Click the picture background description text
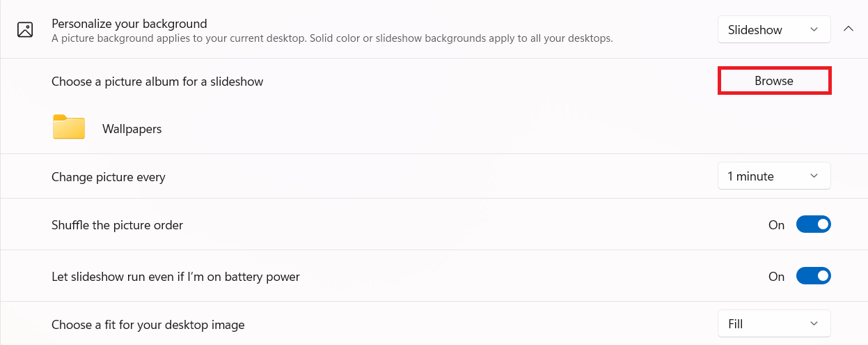Screen dimensions: 868x345 click(332, 38)
